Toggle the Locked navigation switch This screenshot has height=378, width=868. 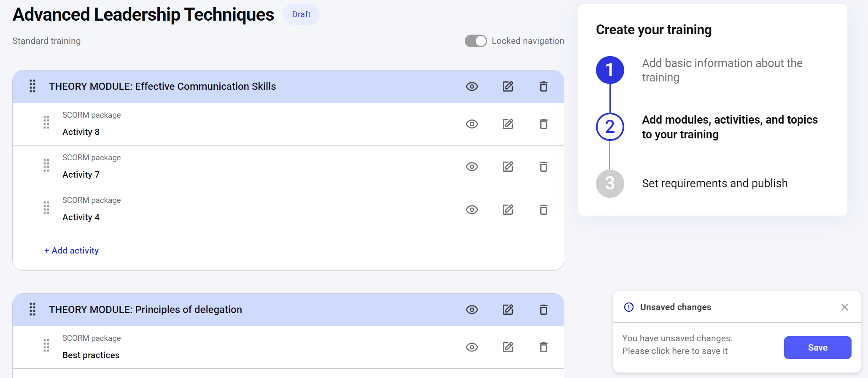point(476,41)
